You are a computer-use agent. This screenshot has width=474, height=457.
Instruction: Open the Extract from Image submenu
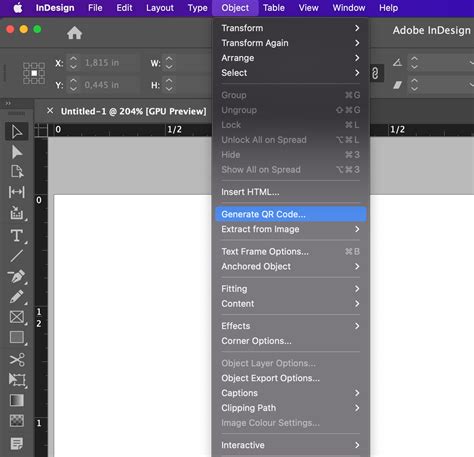click(x=291, y=229)
